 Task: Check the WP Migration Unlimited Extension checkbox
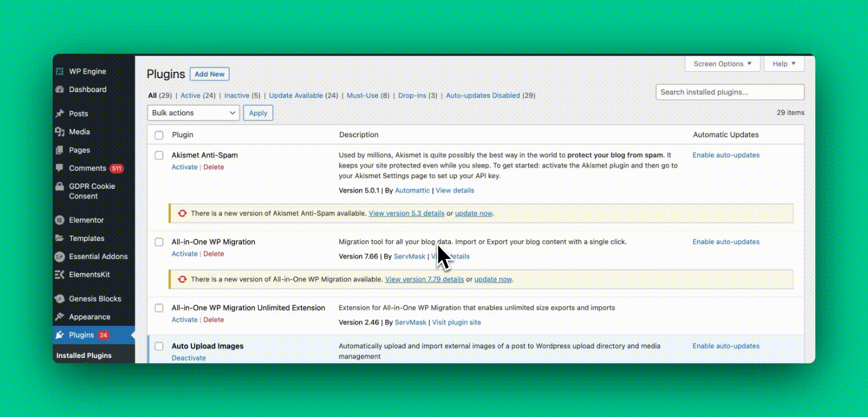(x=159, y=308)
